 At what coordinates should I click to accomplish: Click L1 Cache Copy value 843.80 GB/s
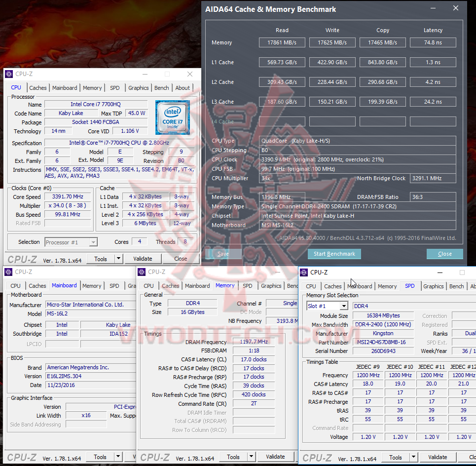point(382,62)
